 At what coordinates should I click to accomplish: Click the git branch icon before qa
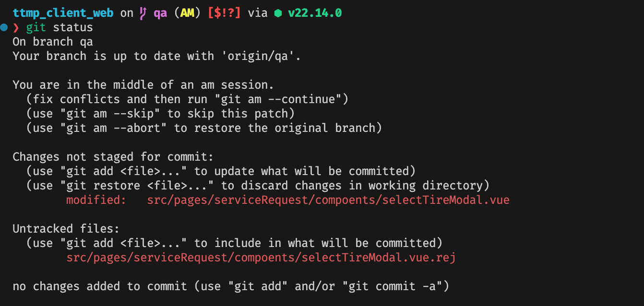[143, 13]
